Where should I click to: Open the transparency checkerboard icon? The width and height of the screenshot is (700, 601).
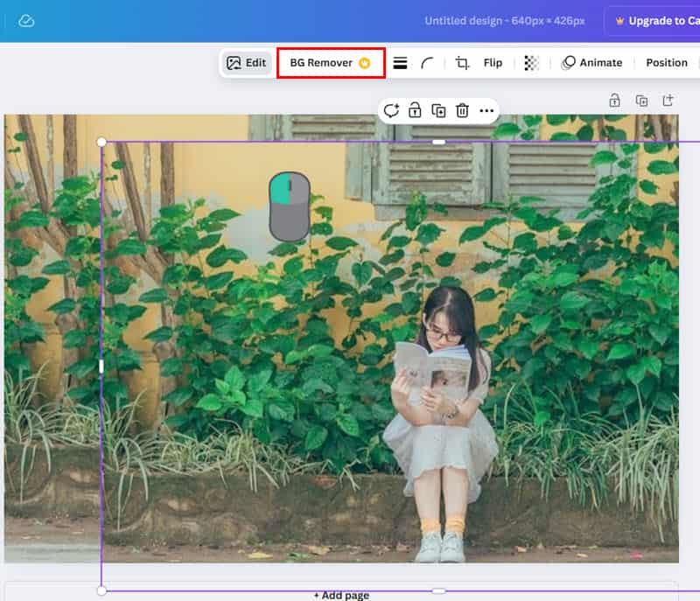click(x=531, y=63)
